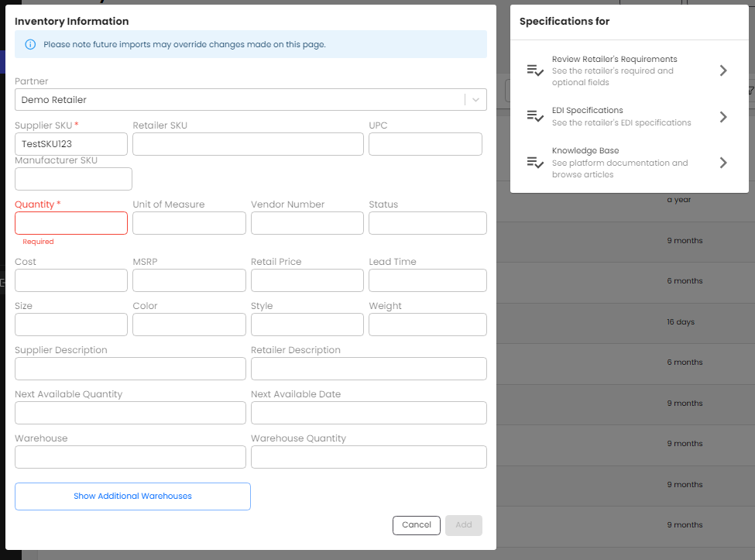
Task: Click the checklist icon beside Review Retailer's Requirements
Action: 535,70
